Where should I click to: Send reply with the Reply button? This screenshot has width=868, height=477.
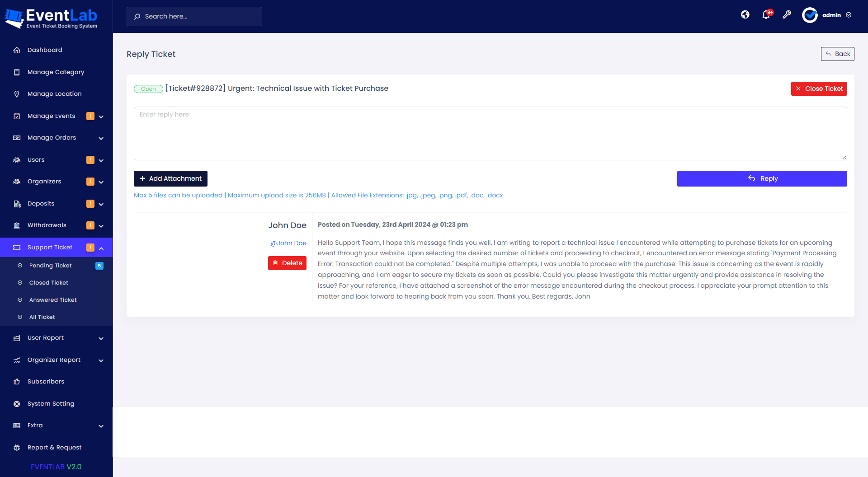tap(762, 178)
